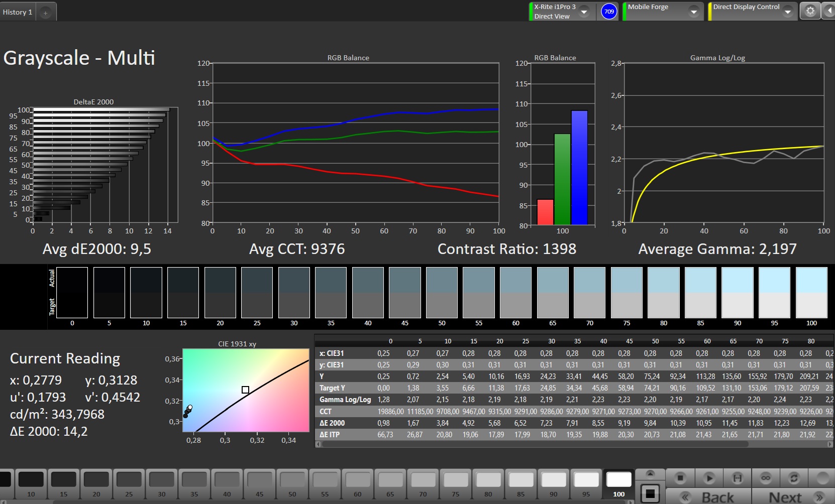Select the 40 percent gray patch button
Viewport: 835px width, 504px height.
[227, 484]
